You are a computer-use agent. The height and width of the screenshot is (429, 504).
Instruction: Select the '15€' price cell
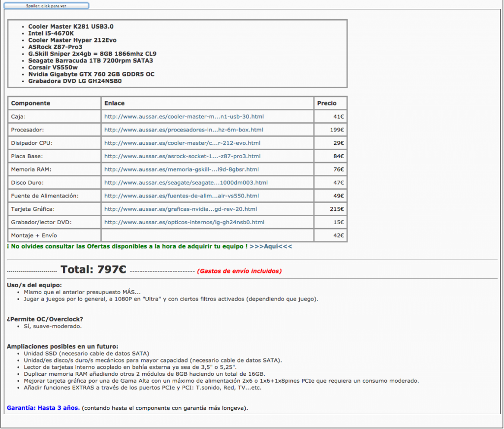[x=330, y=222]
